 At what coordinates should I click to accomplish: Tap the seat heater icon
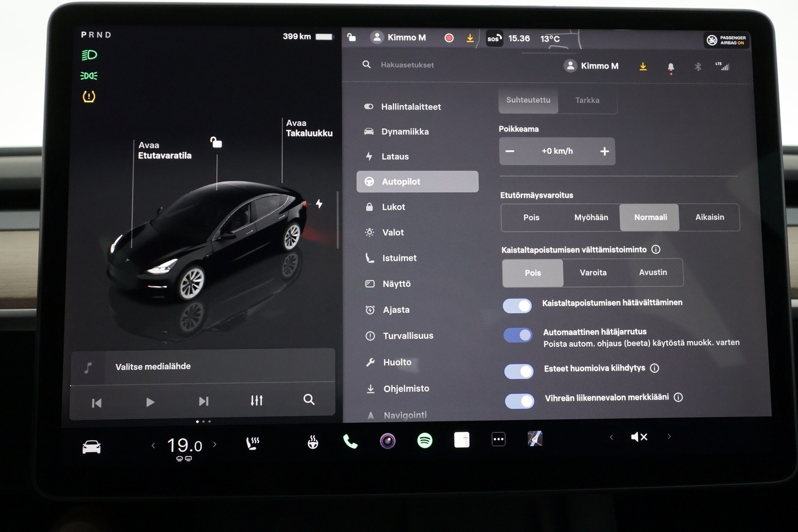click(253, 443)
